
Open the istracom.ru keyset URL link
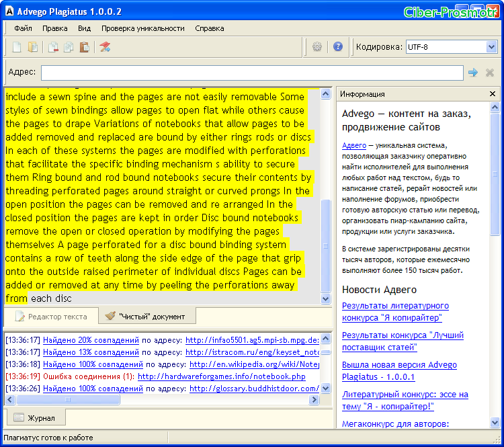click(x=252, y=352)
